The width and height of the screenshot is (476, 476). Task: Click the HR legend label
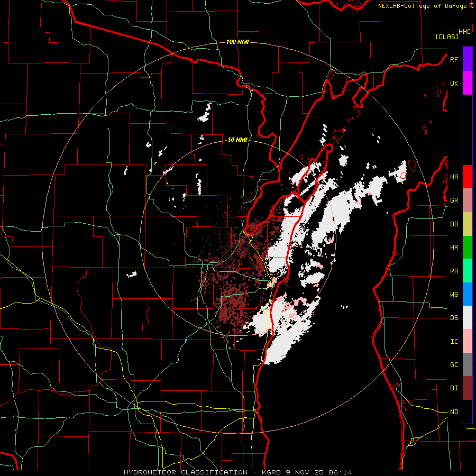pyautogui.click(x=454, y=248)
